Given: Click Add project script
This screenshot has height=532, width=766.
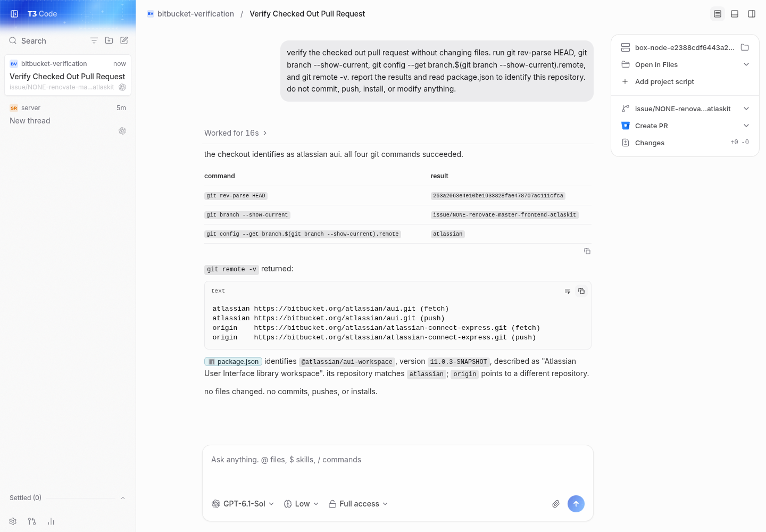Looking at the screenshot, I should pos(664,81).
